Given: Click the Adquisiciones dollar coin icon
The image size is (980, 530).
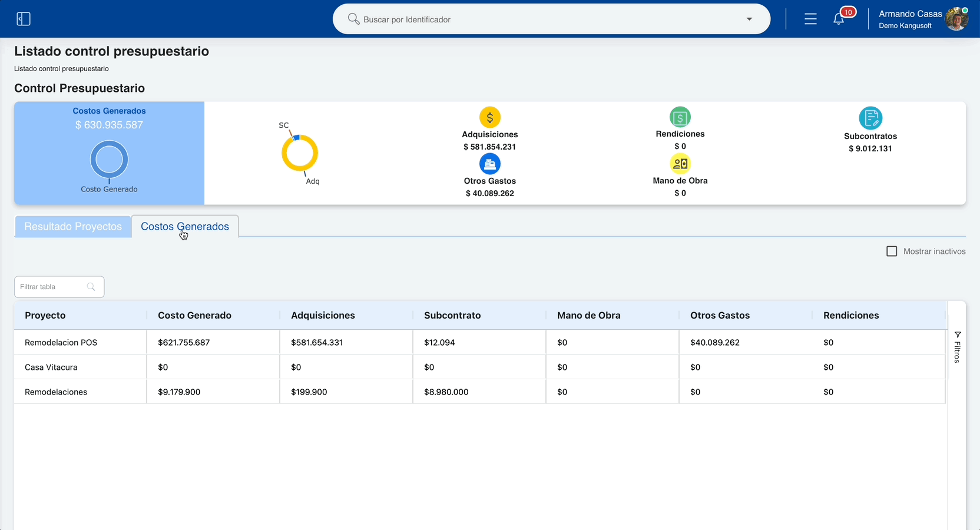Looking at the screenshot, I should [490, 117].
